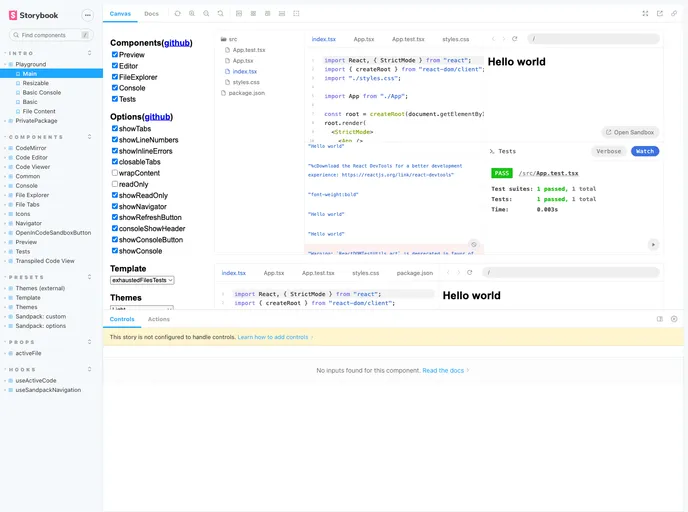Open the Storybook sidebar ellipsis menu
The image size is (688, 512).
pyautogui.click(x=88, y=15)
